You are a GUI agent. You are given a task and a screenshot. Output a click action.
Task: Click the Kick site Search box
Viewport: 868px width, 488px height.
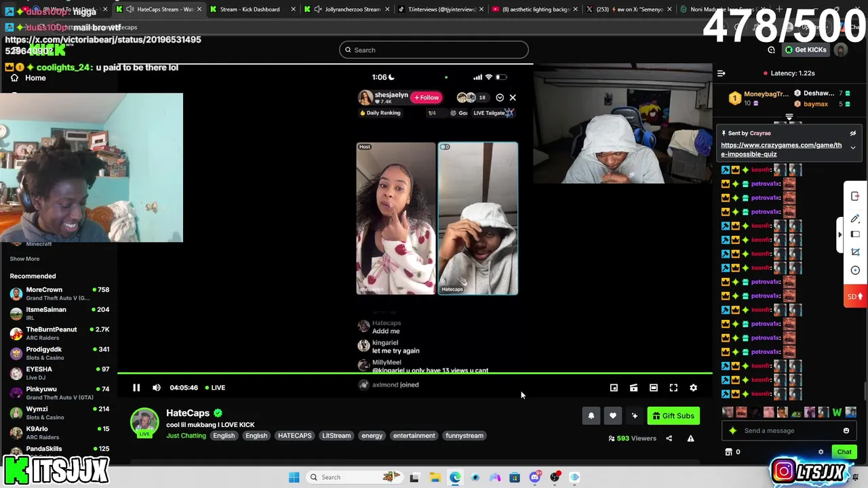coord(434,50)
